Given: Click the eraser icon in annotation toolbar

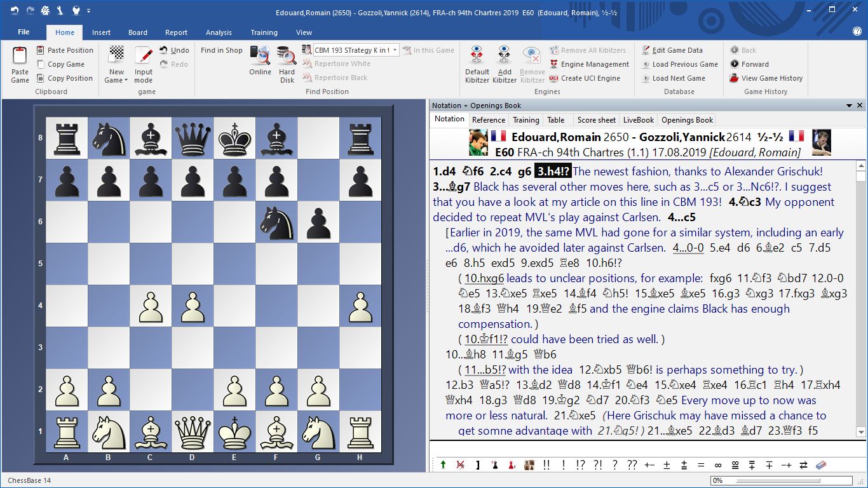Looking at the screenshot, I should pos(820,465).
